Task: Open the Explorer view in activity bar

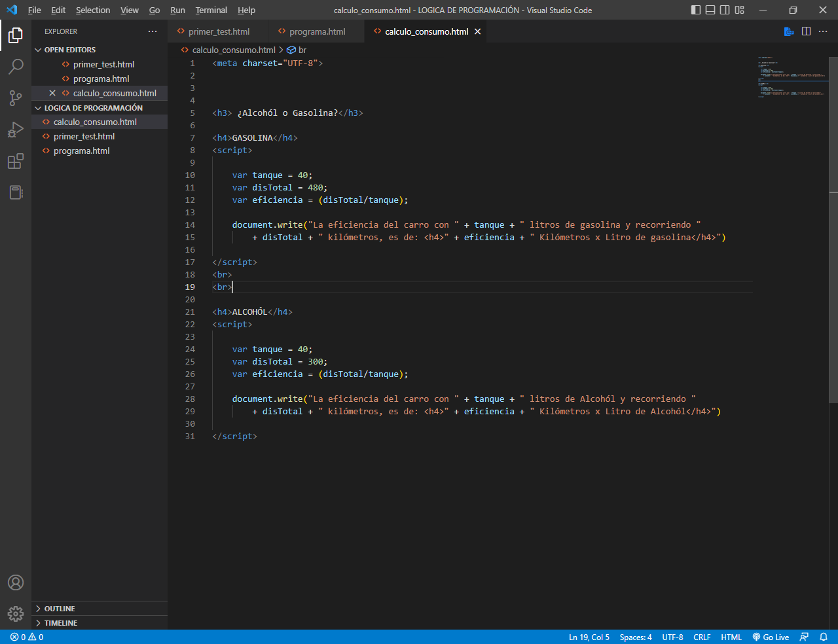Action: pyautogui.click(x=16, y=35)
